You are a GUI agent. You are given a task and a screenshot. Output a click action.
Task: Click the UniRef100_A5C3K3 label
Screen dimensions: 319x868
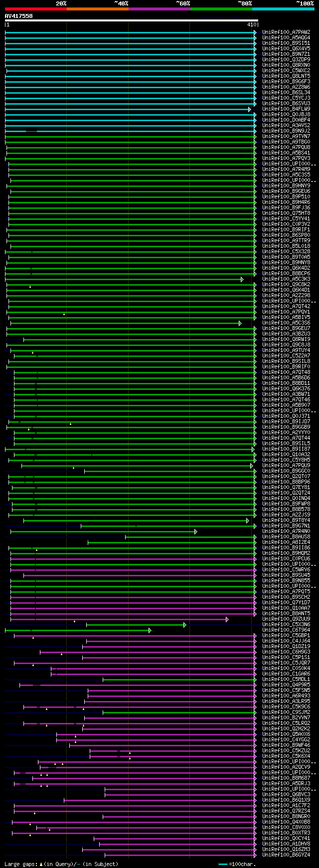tap(286, 279)
